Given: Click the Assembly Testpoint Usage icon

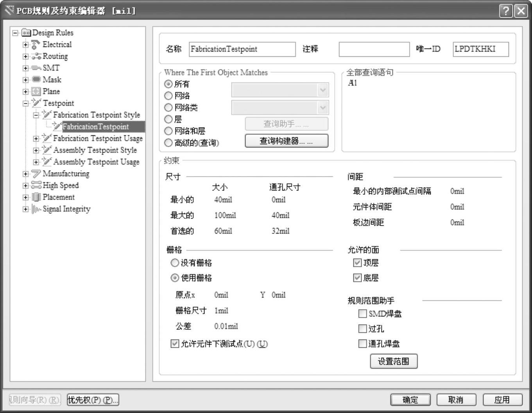Looking at the screenshot, I should pyautogui.click(x=47, y=162).
